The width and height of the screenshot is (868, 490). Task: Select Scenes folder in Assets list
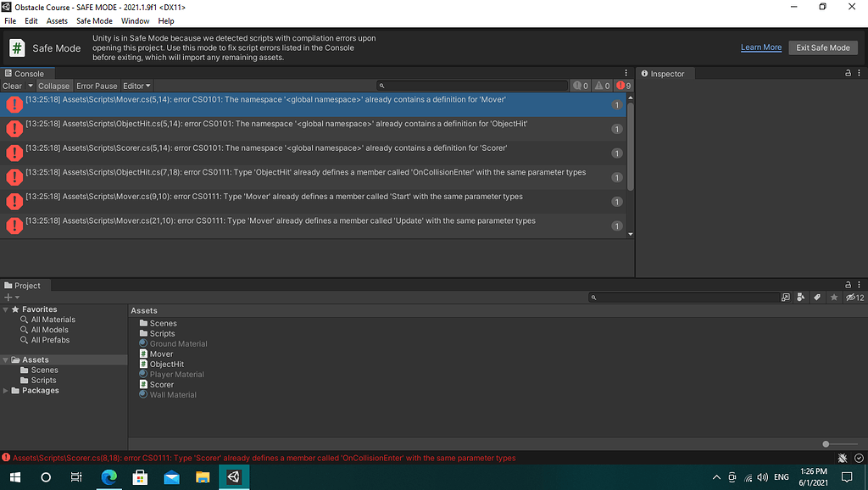pos(159,323)
